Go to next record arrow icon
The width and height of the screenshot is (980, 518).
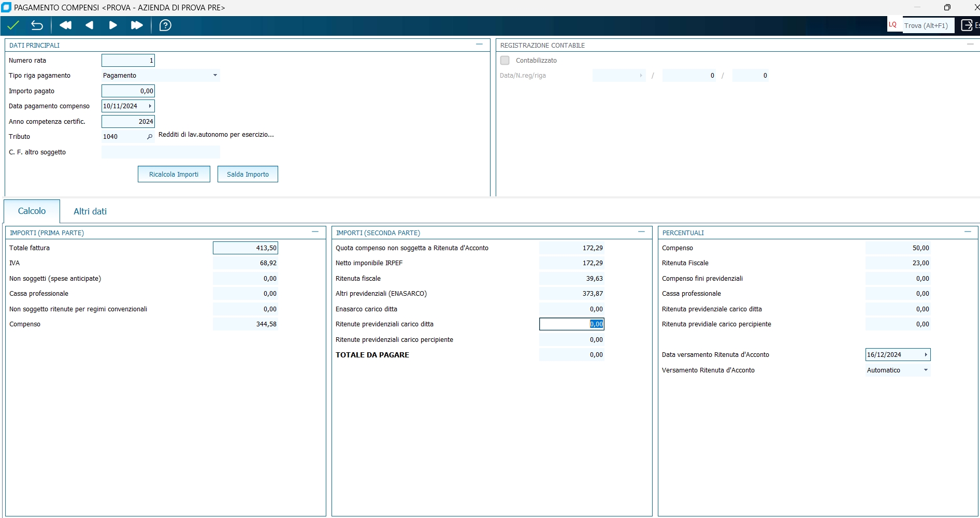[113, 25]
